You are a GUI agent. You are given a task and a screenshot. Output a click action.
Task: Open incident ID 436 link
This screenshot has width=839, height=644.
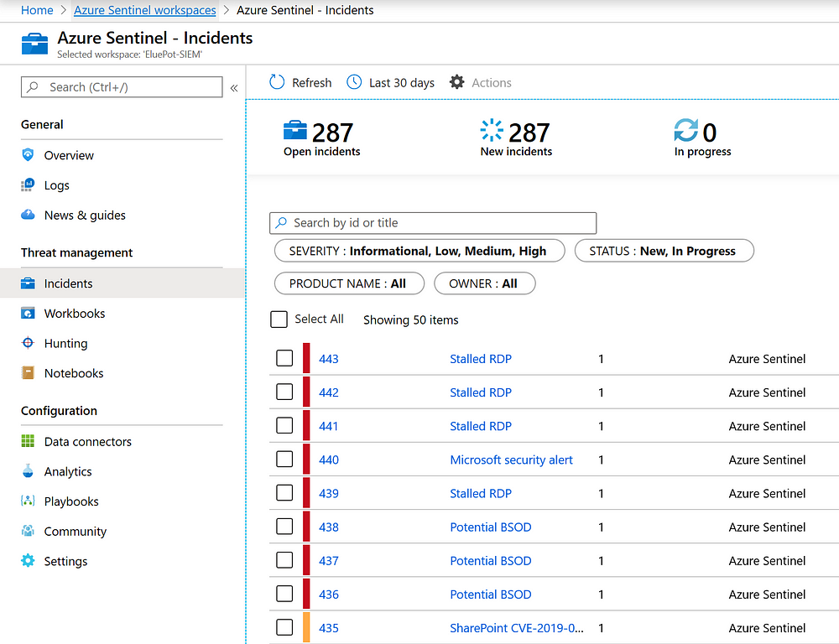click(329, 595)
